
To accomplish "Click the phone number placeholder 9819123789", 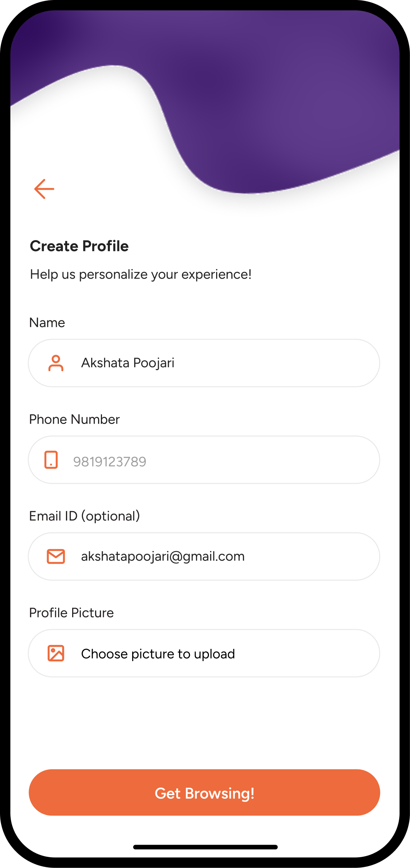I will click(110, 462).
